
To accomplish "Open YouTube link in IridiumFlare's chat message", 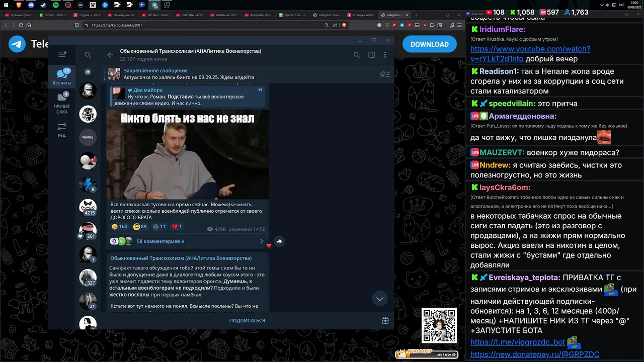I will coord(530,54).
